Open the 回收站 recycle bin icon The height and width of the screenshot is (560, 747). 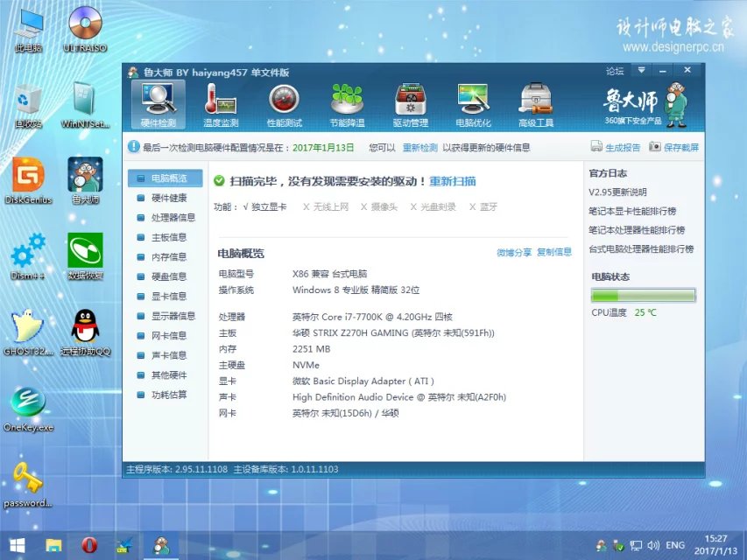point(29,106)
